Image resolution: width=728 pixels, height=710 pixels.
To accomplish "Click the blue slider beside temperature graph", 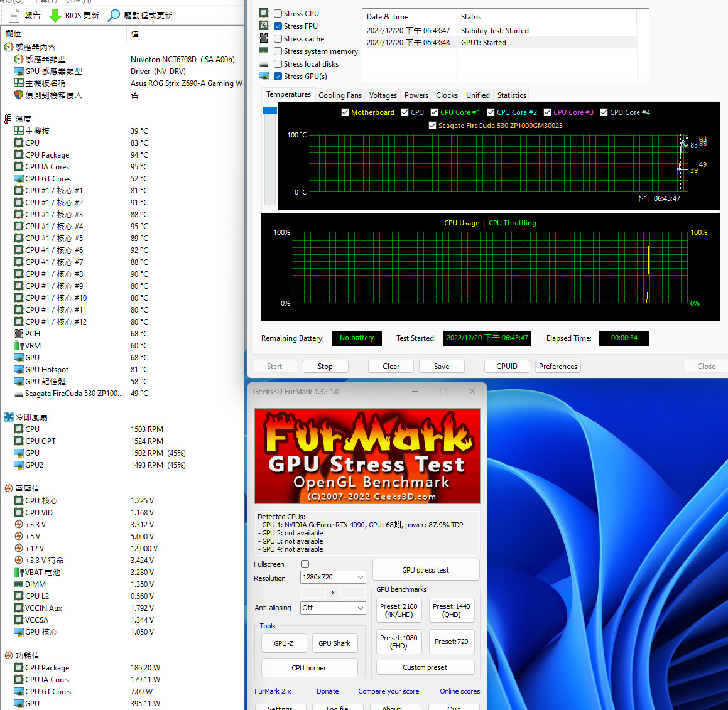I will [269, 110].
